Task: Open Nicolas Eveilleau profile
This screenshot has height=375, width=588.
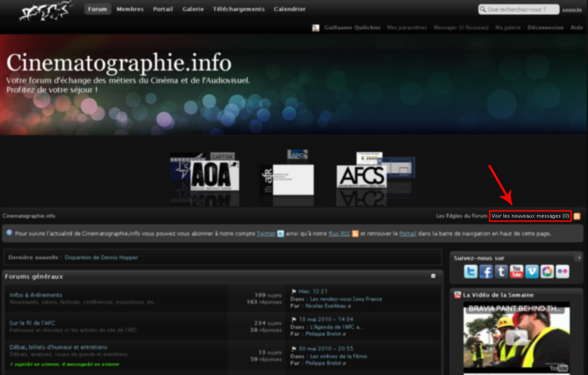Action: point(326,306)
